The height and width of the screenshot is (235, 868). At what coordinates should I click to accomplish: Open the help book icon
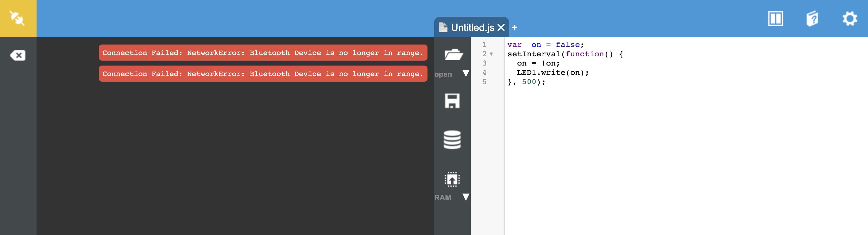pyautogui.click(x=812, y=19)
